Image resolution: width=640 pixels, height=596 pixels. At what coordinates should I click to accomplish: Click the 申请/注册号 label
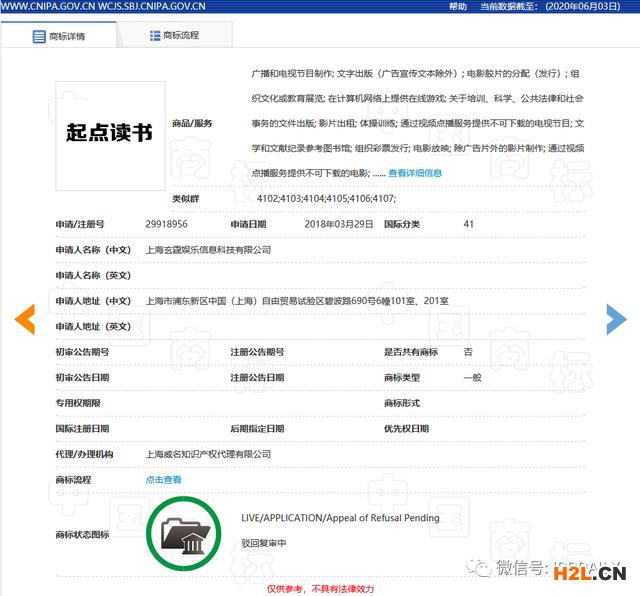(x=80, y=224)
